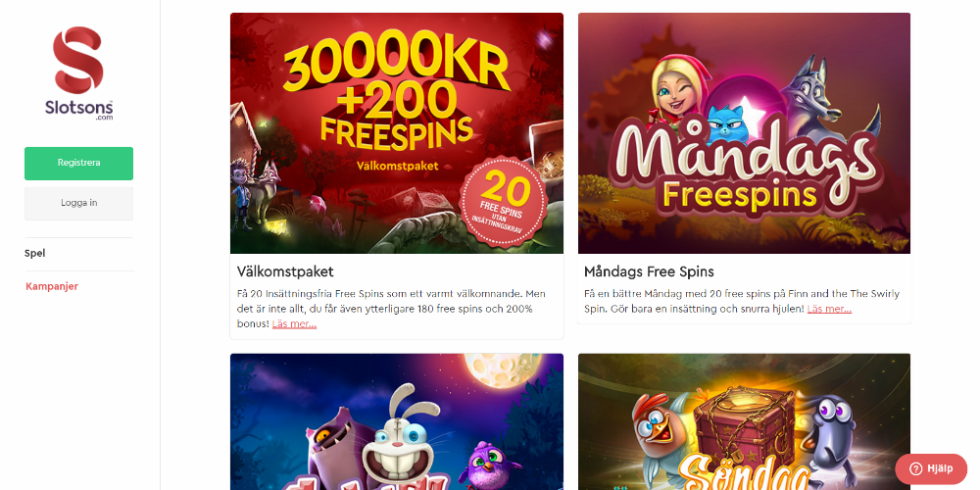Click the 20 free spins red badge
This screenshot has height=490, width=980.
pos(504,202)
